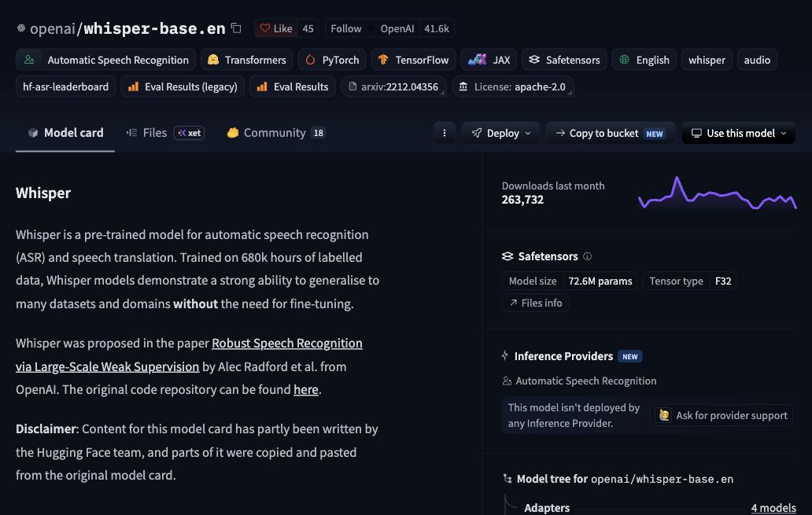Like the model with the heart button
The width and height of the screenshot is (812, 515).
pos(276,28)
